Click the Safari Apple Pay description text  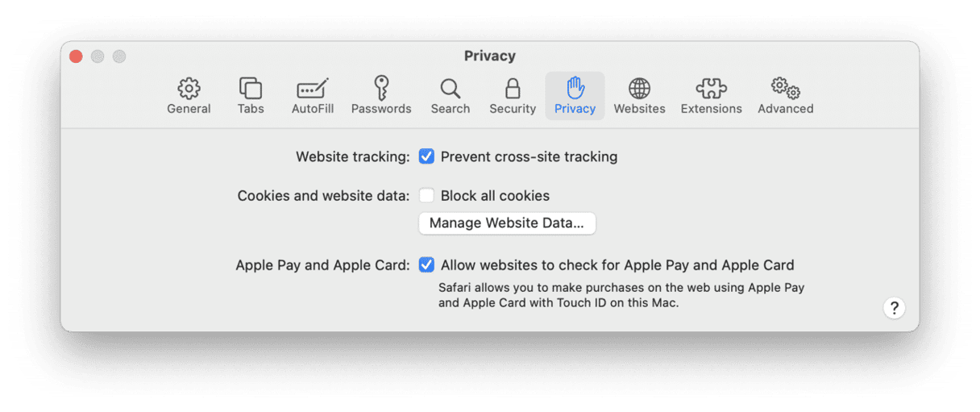621,295
